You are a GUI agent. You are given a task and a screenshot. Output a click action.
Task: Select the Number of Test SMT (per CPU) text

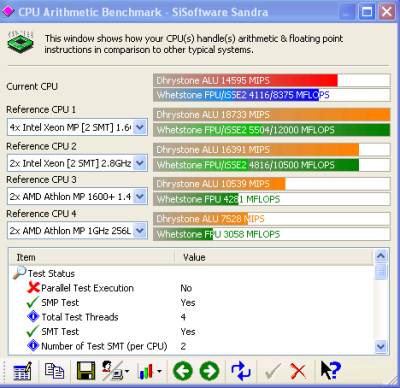104,346
